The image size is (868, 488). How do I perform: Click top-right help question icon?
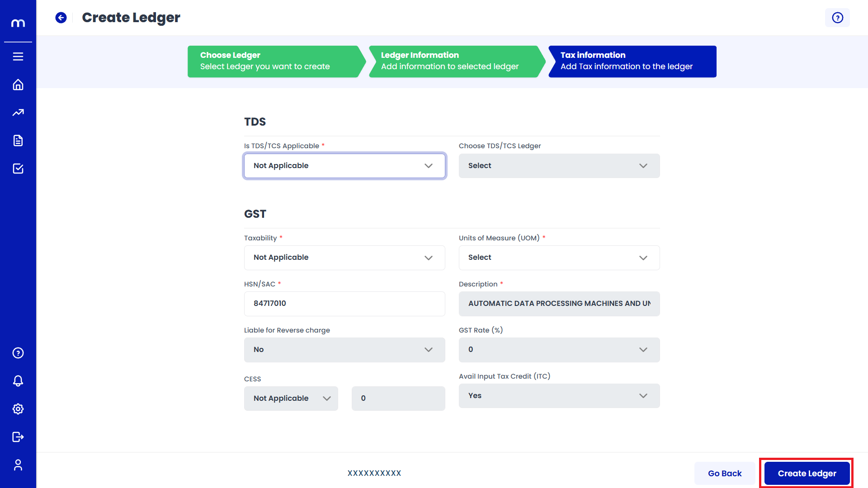[837, 18]
